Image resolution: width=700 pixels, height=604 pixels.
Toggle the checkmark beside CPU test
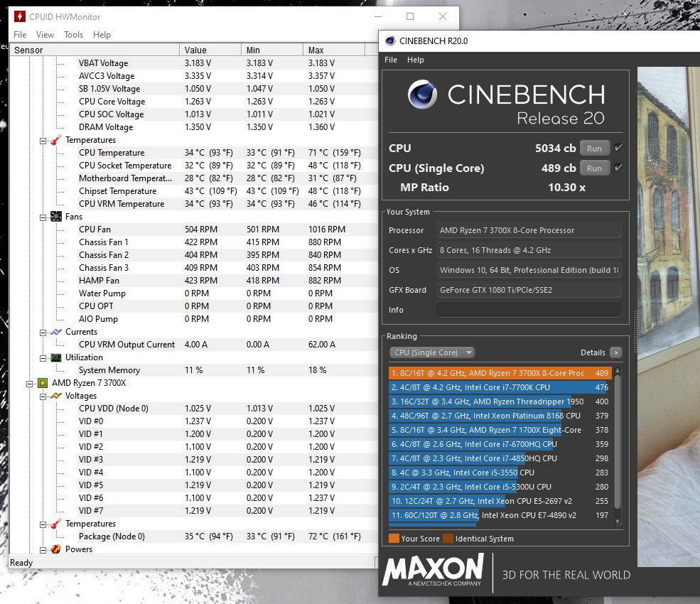[x=618, y=148]
